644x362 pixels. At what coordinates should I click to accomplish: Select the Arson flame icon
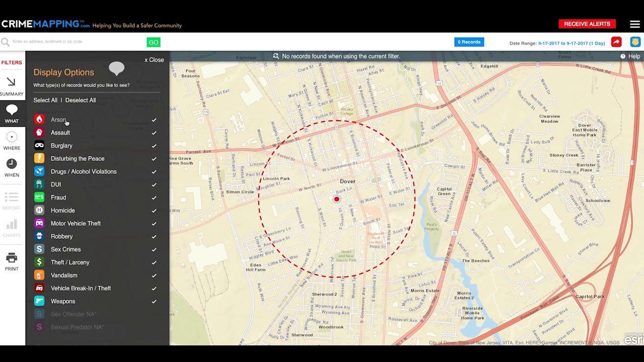tap(40, 119)
